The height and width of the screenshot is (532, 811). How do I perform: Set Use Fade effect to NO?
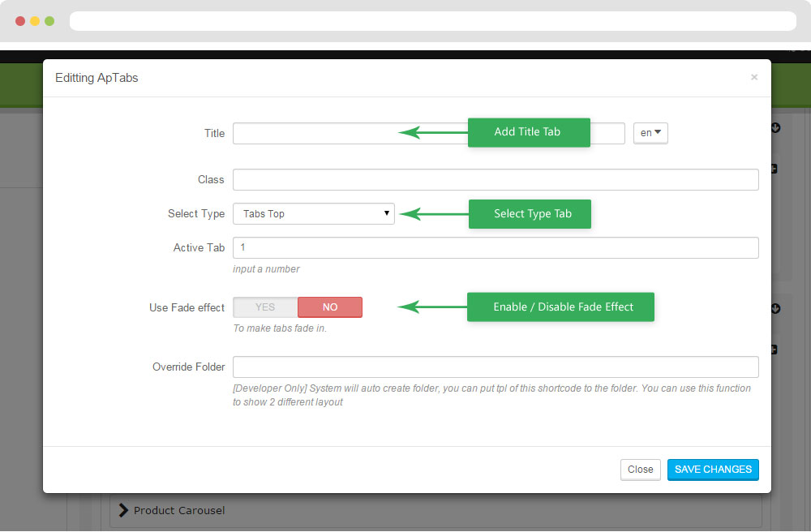click(x=330, y=307)
